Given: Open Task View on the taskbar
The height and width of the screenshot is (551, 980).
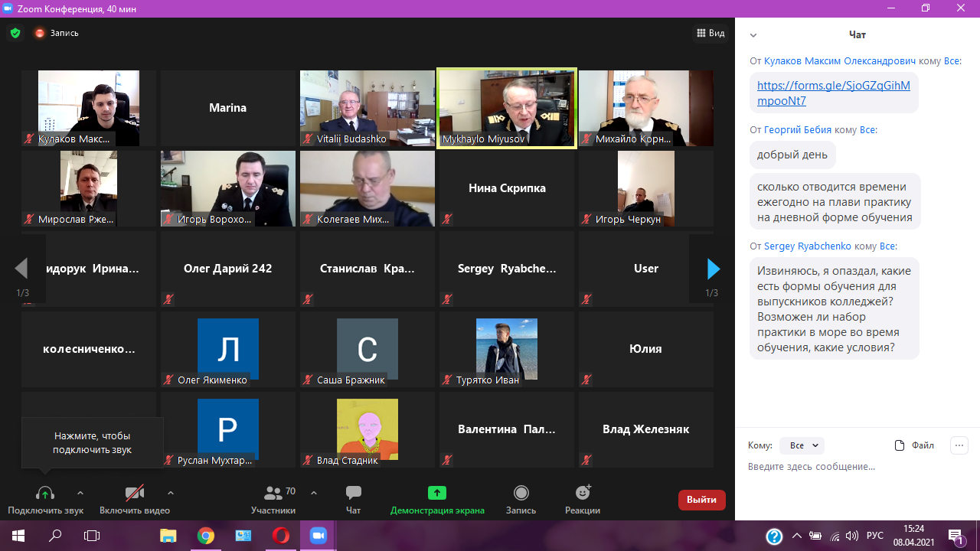Looking at the screenshot, I should tap(92, 536).
